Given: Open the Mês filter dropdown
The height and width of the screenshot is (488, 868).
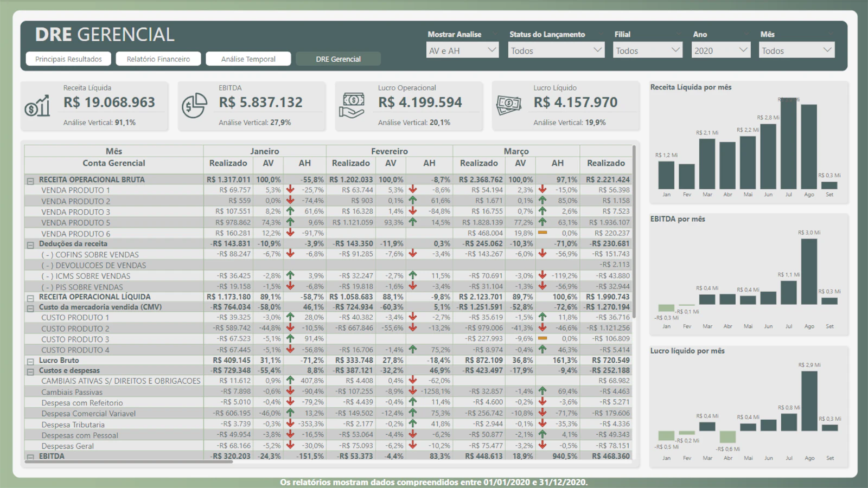Looking at the screenshot, I should pyautogui.click(x=796, y=50).
